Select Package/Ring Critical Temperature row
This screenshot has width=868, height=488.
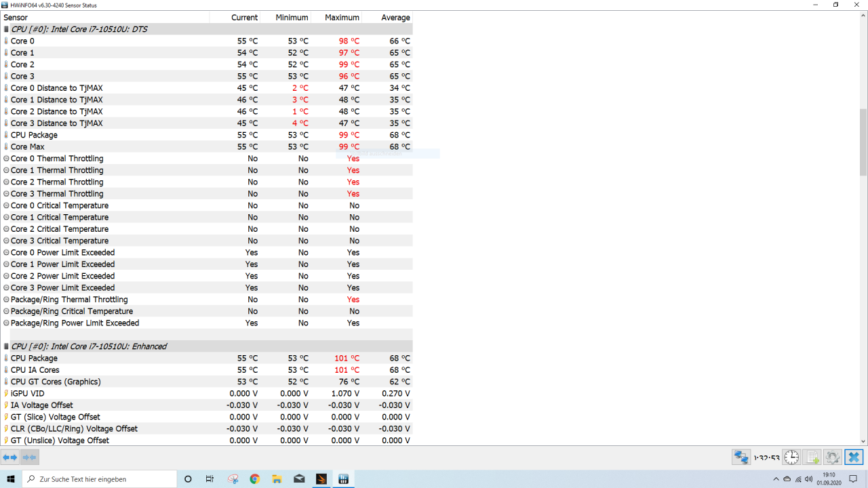206,311
